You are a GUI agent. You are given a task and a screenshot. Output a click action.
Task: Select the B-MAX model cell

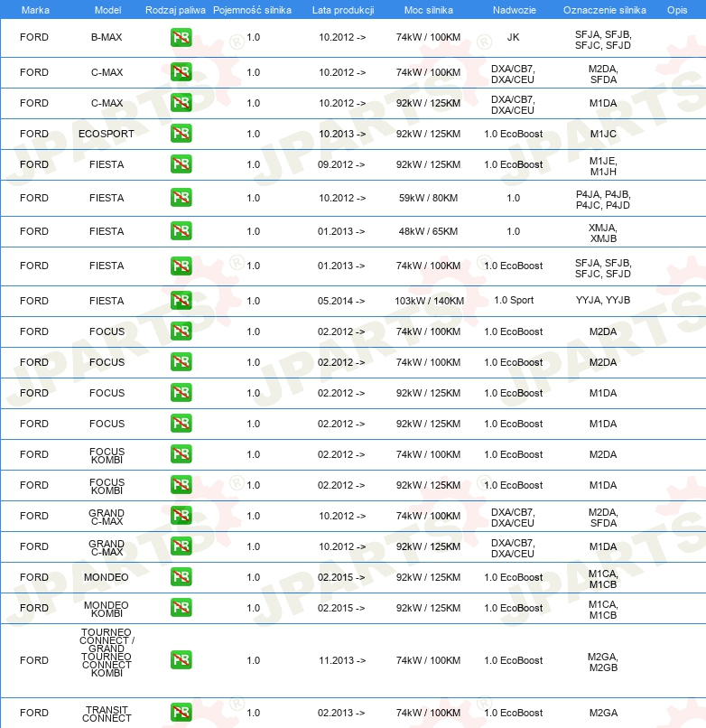click(107, 37)
